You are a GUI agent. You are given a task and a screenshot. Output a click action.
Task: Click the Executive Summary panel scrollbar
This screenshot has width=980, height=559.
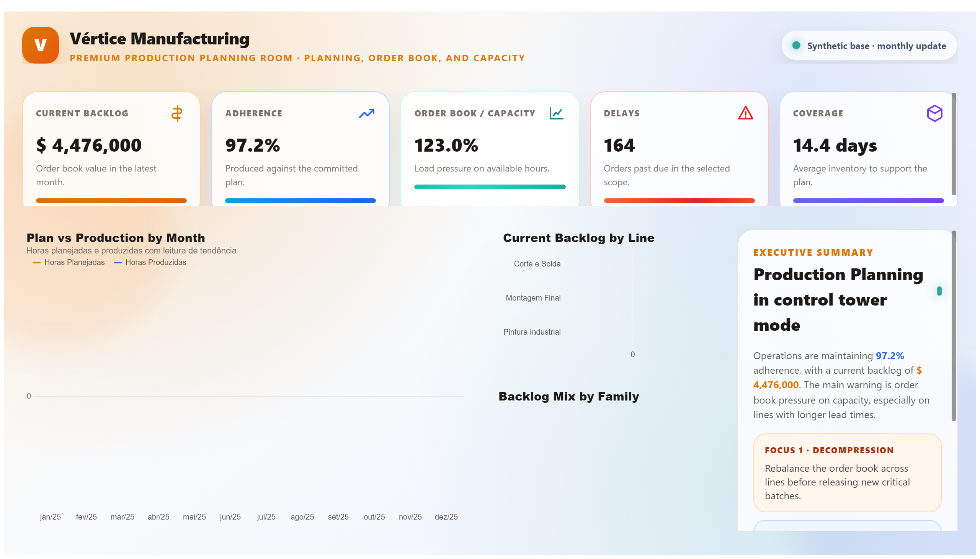tap(954, 325)
